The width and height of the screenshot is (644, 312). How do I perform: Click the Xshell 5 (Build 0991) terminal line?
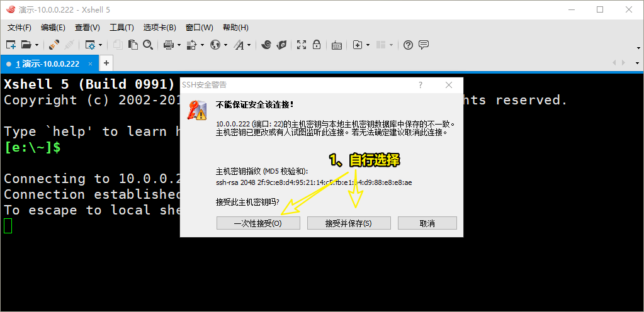click(90, 84)
